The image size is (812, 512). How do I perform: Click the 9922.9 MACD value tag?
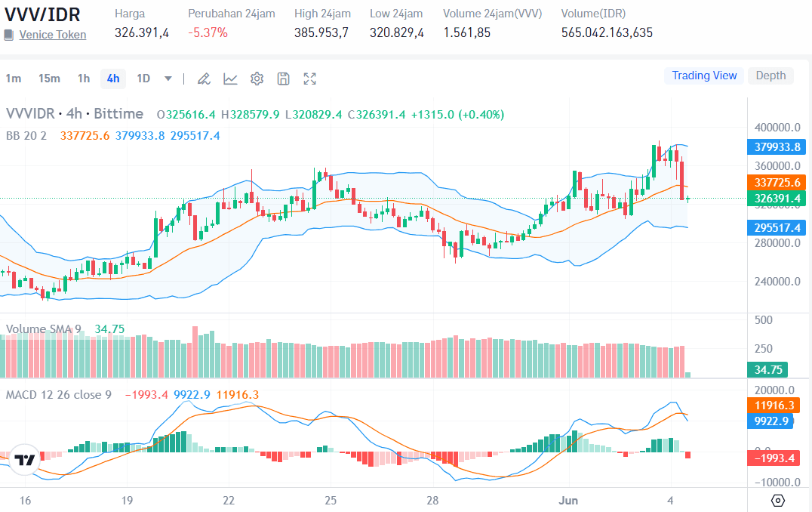(770, 421)
